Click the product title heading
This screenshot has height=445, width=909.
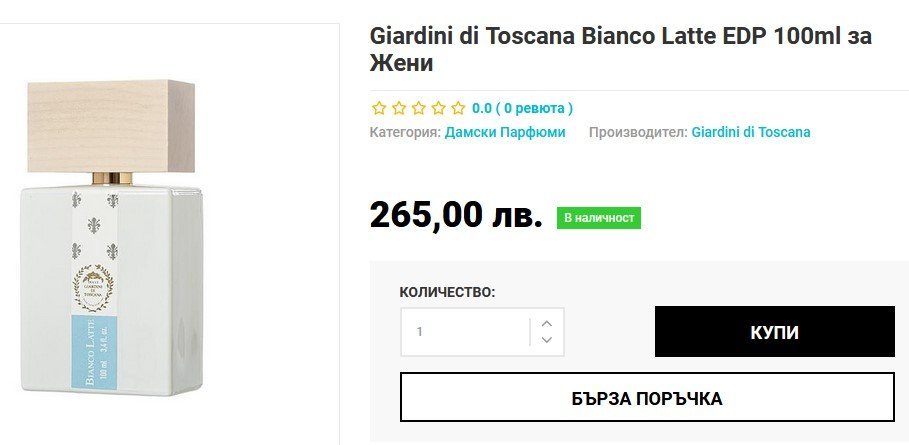[620, 49]
